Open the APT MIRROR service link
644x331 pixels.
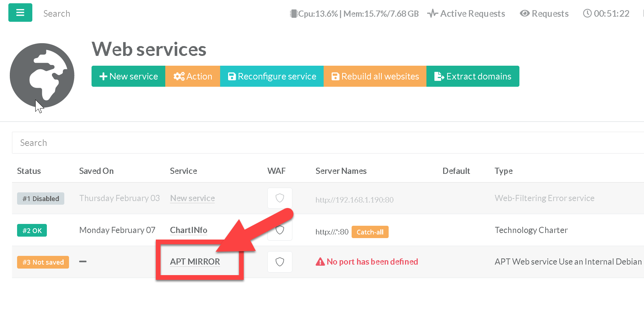pyautogui.click(x=195, y=262)
